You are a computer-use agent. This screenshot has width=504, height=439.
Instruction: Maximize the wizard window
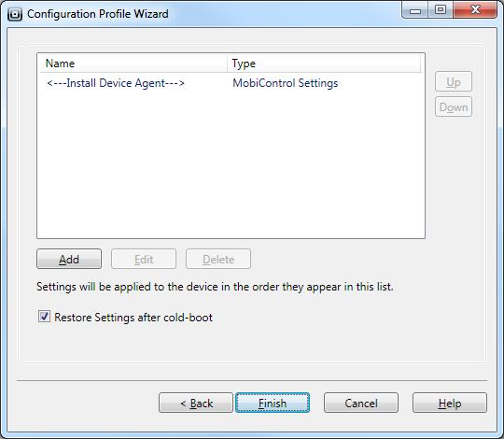click(x=440, y=10)
